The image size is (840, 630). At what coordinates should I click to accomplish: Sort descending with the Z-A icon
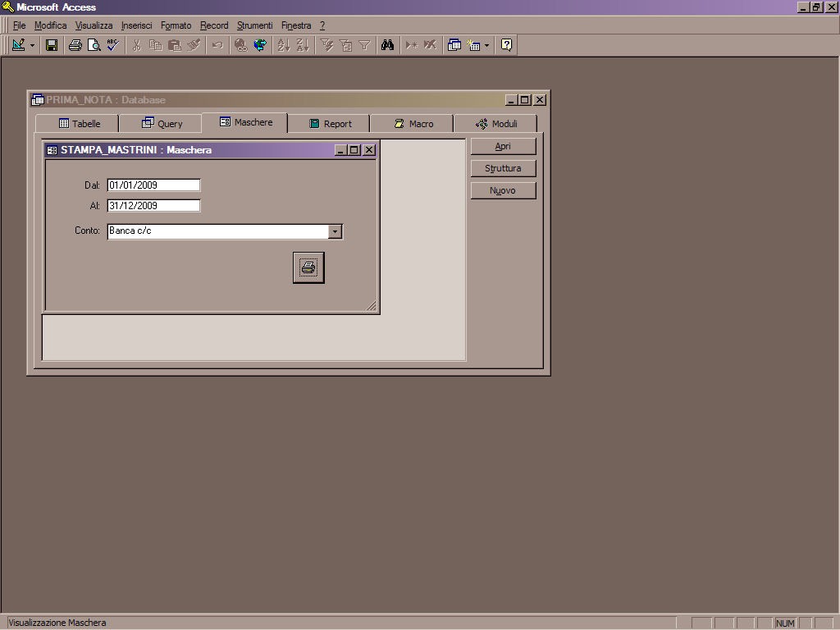[303, 45]
